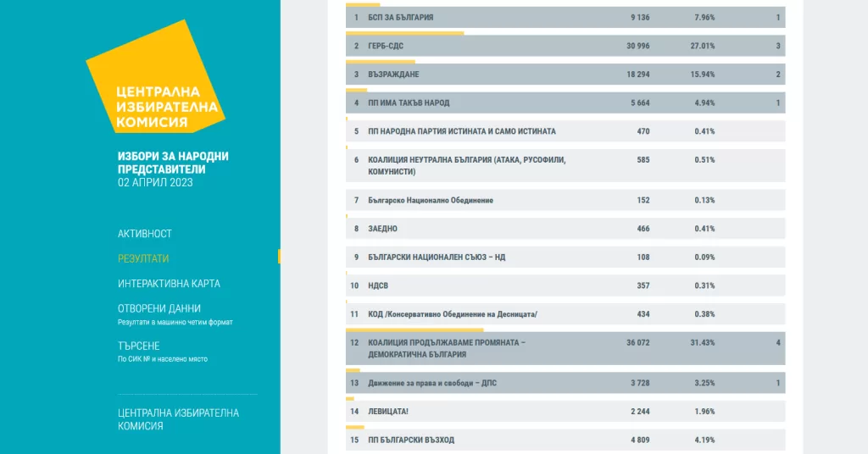Click the yellow result bar above ВЪЗРАЖДАНЕ
The image size is (868, 454).
[381, 61]
